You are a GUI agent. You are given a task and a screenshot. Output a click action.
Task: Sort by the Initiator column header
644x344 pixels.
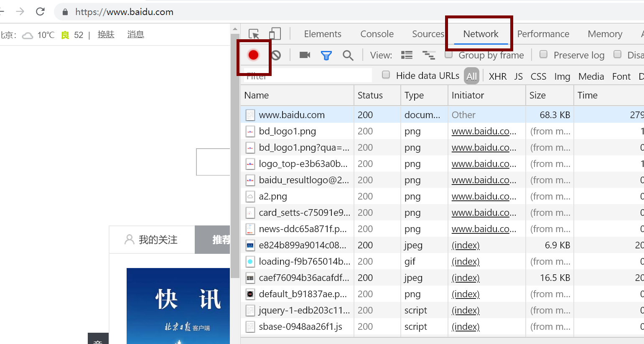coord(487,95)
